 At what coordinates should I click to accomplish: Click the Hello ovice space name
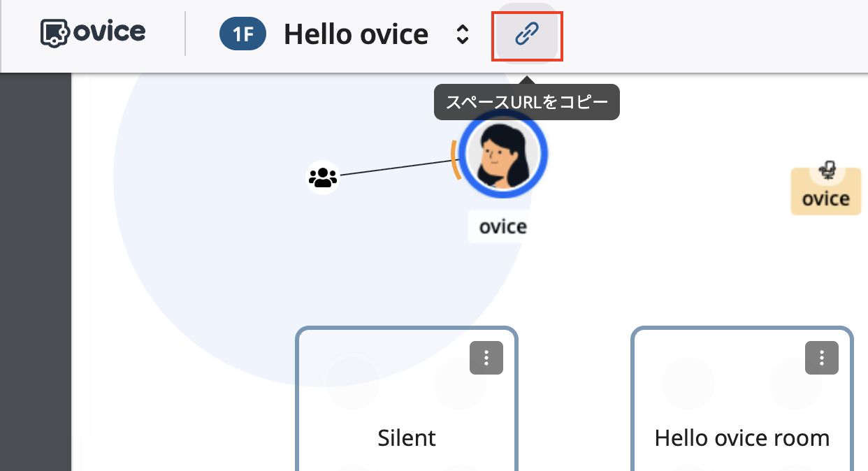(357, 34)
